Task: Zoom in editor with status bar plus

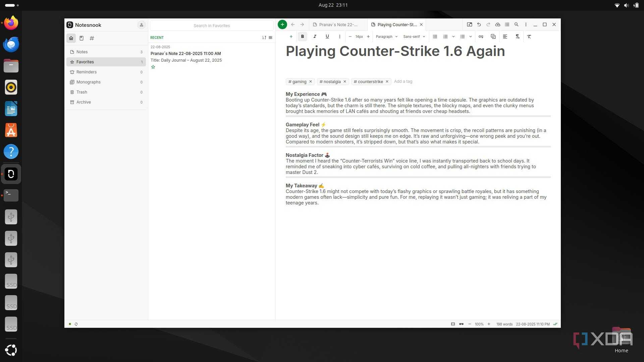Action: click(x=489, y=324)
